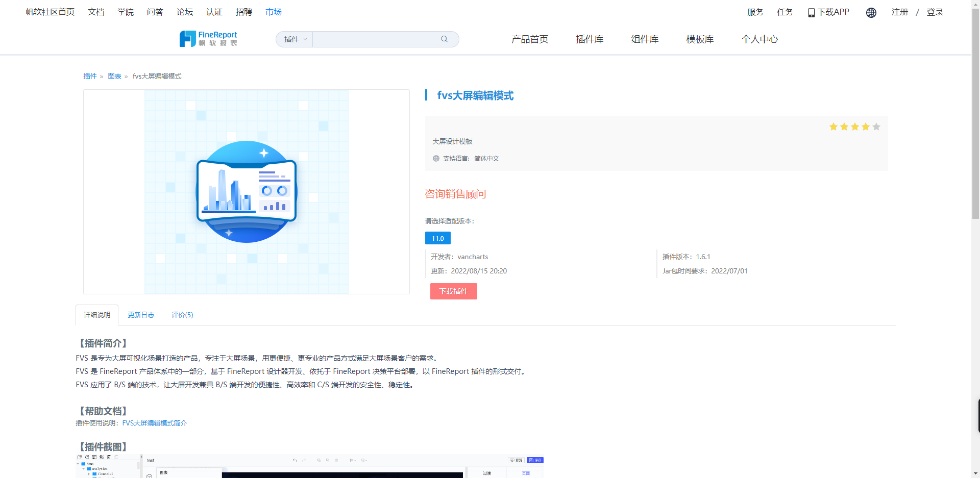Click the Jar包时间要求: 2022/07/01 text
Screen dimensions: 980x478
(x=705, y=271)
